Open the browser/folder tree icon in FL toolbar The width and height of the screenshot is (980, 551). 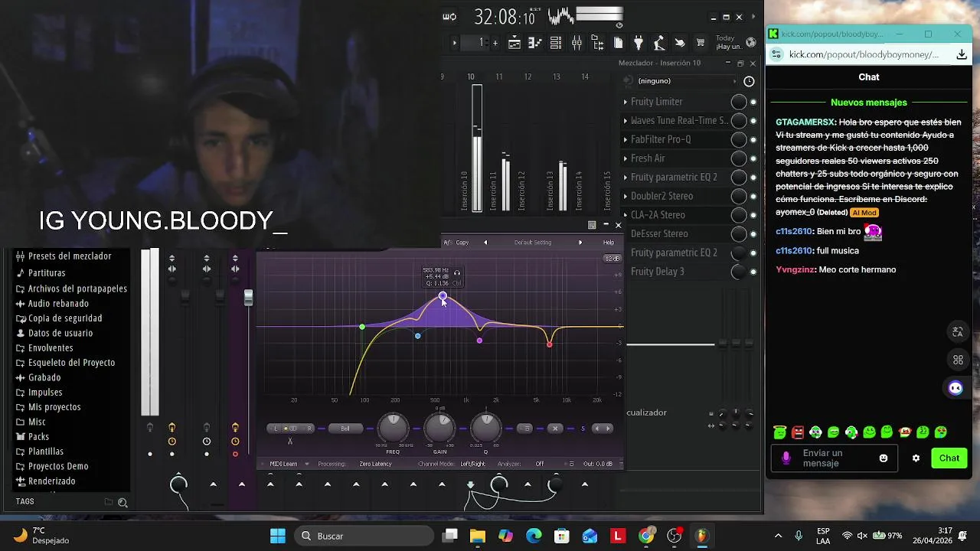(597, 43)
